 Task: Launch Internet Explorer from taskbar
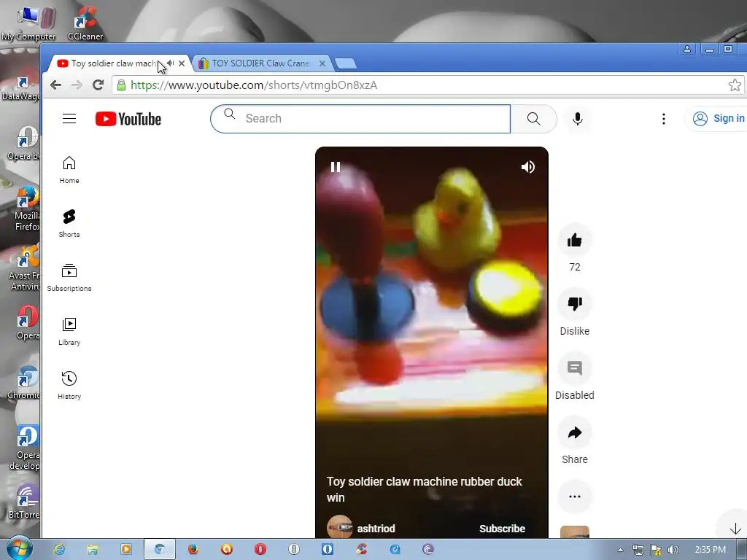click(59, 550)
